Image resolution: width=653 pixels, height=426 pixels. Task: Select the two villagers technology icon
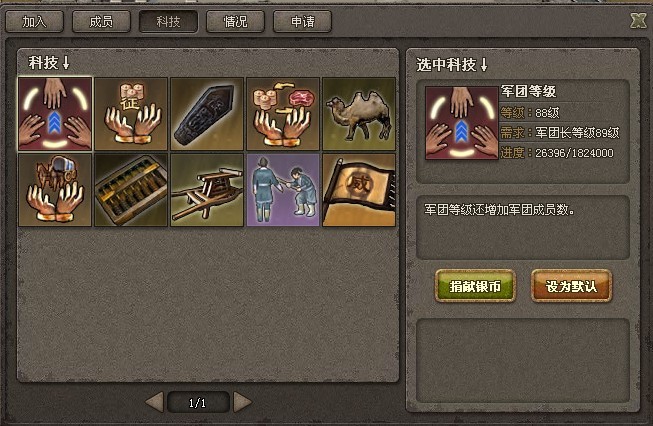[283, 190]
